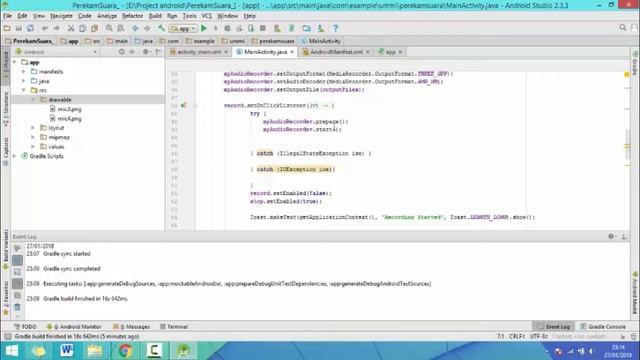Click the Replace toolbar icon
The width and height of the screenshot is (640, 360).
[121, 28]
